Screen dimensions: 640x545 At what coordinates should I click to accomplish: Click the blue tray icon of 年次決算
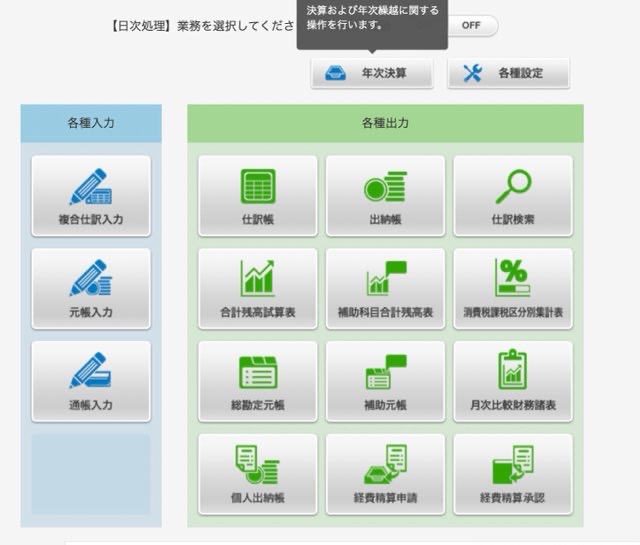pyautogui.click(x=336, y=73)
